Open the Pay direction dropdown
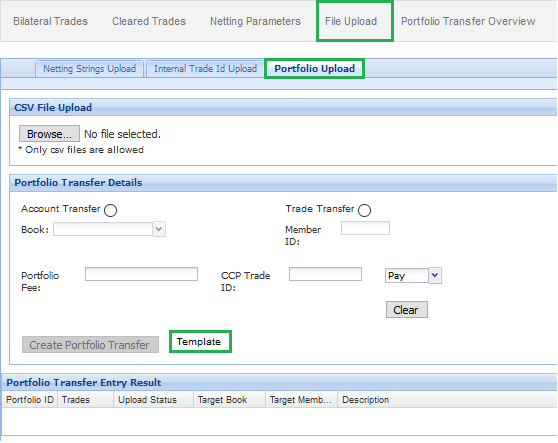The height and width of the screenshot is (443, 558). tap(435, 275)
